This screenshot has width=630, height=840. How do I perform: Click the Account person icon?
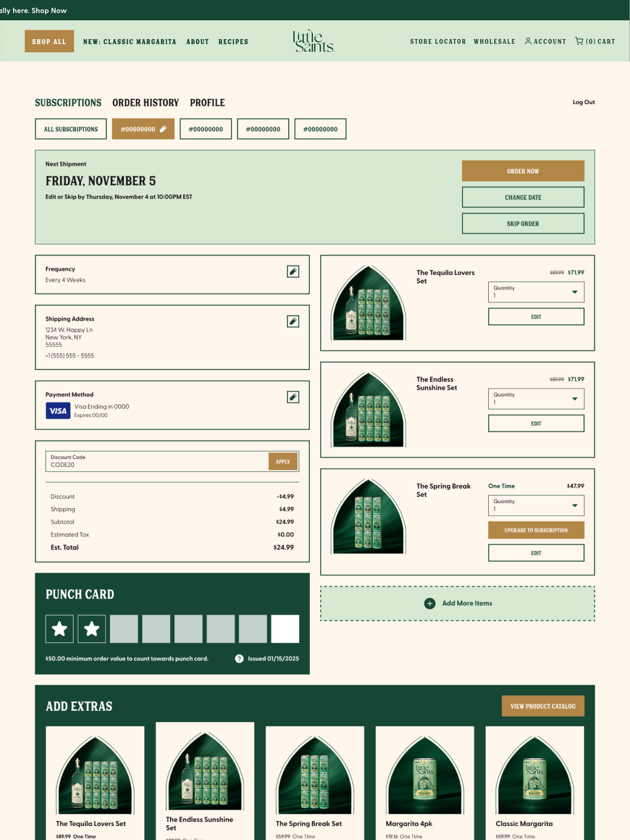coord(528,41)
